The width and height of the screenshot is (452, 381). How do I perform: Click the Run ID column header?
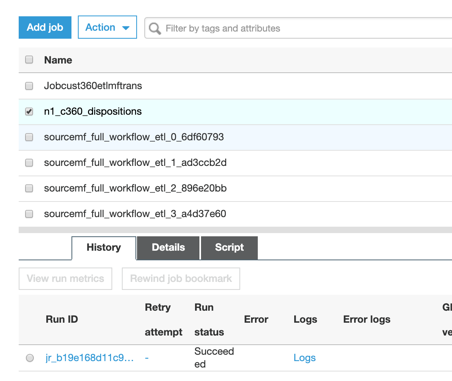[62, 319]
